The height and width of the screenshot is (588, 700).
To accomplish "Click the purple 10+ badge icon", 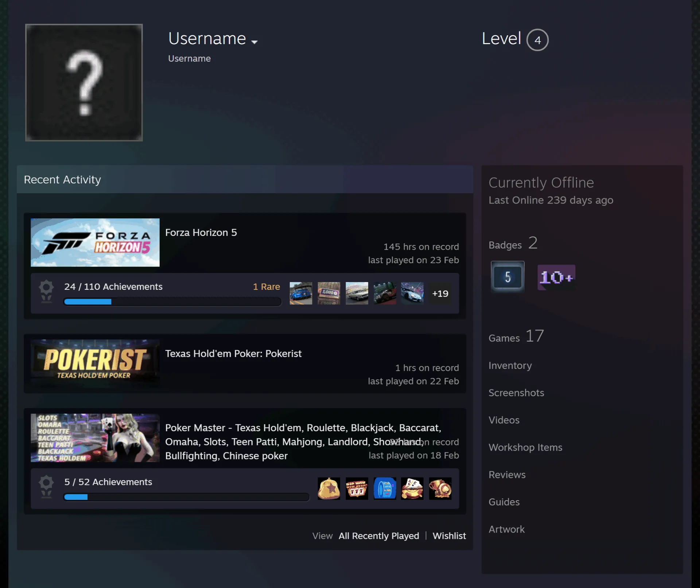I will [x=556, y=277].
